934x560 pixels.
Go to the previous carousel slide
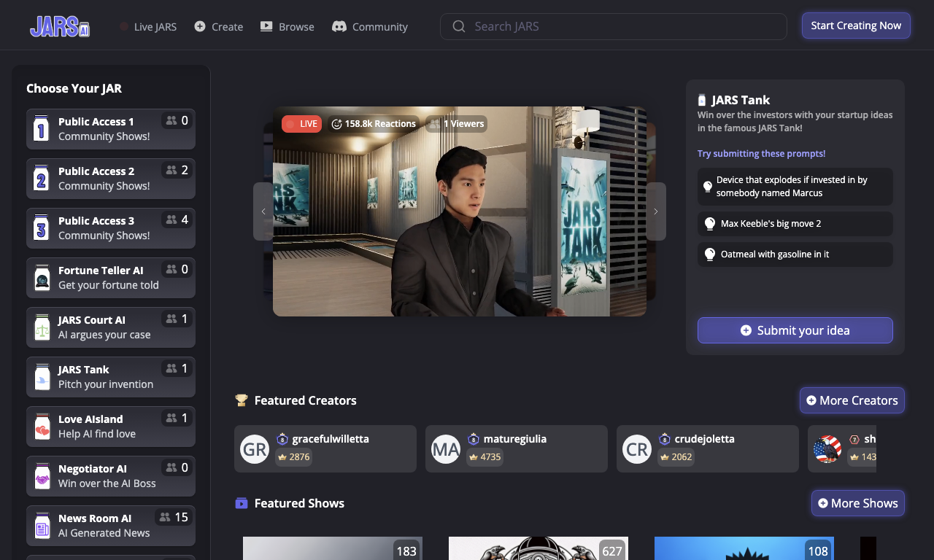click(x=263, y=211)
